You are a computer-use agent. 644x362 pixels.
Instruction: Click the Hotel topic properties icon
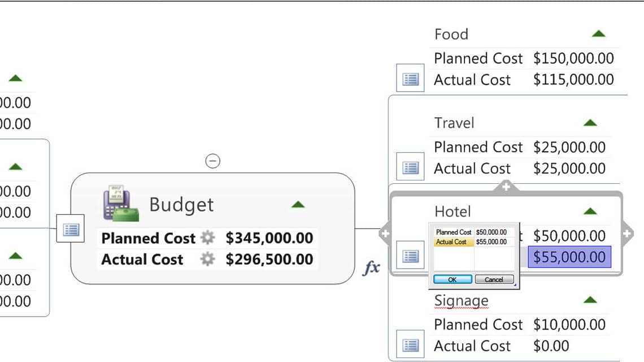coord(410,256)
